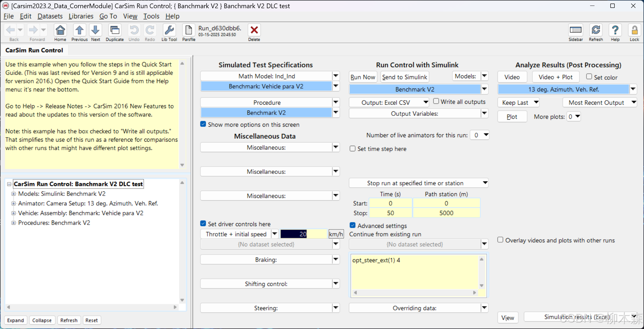This screenshot has width=644, height=329.
Task: Open the Datasets menu
Action: pos(50,16)
